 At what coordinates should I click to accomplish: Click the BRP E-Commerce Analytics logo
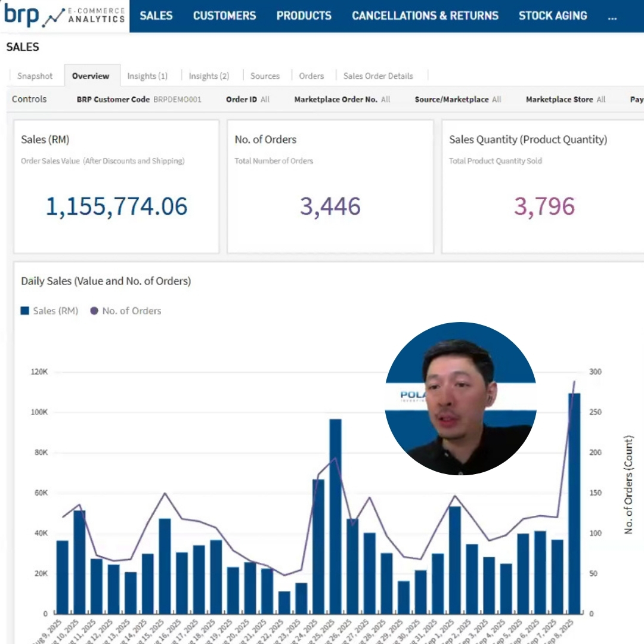click(64, 16)
